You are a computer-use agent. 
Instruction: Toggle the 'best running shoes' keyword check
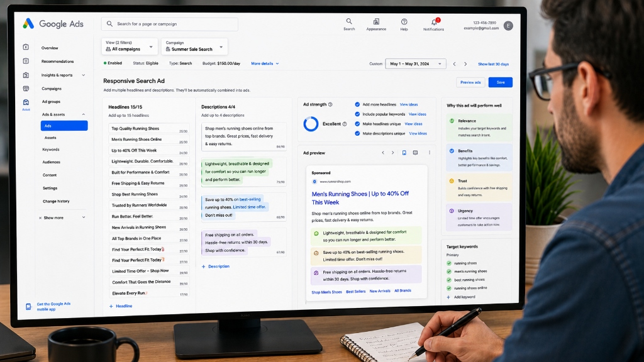(449, 280)
